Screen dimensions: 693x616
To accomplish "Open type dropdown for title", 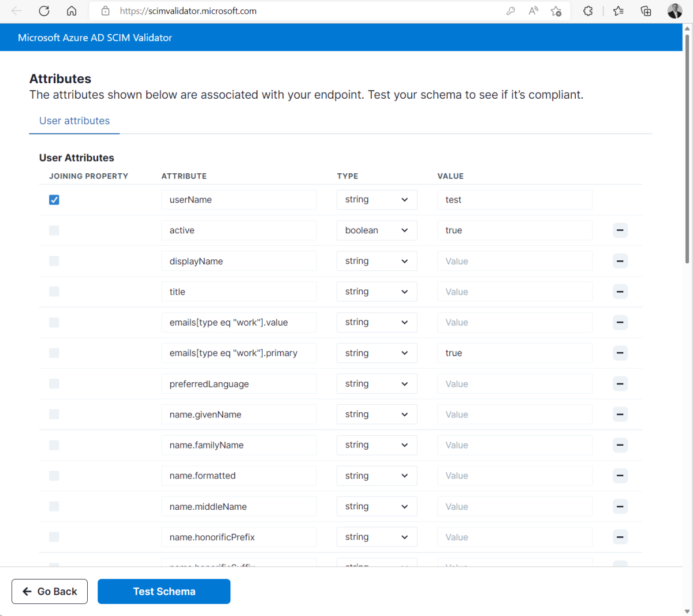I will coord(377,292).
